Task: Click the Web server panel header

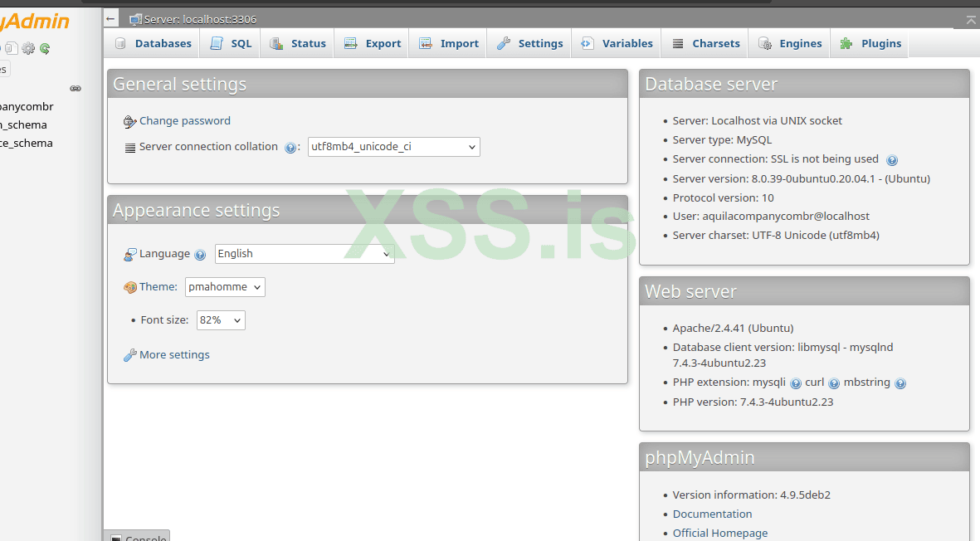Action: [x=804, y=291]
